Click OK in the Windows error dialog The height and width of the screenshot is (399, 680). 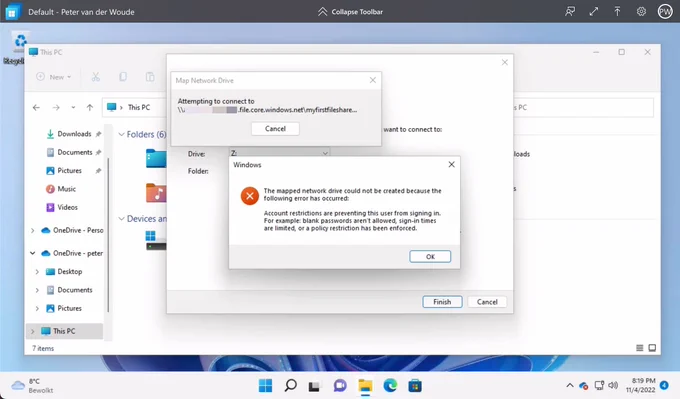click(x=430, y=256)
